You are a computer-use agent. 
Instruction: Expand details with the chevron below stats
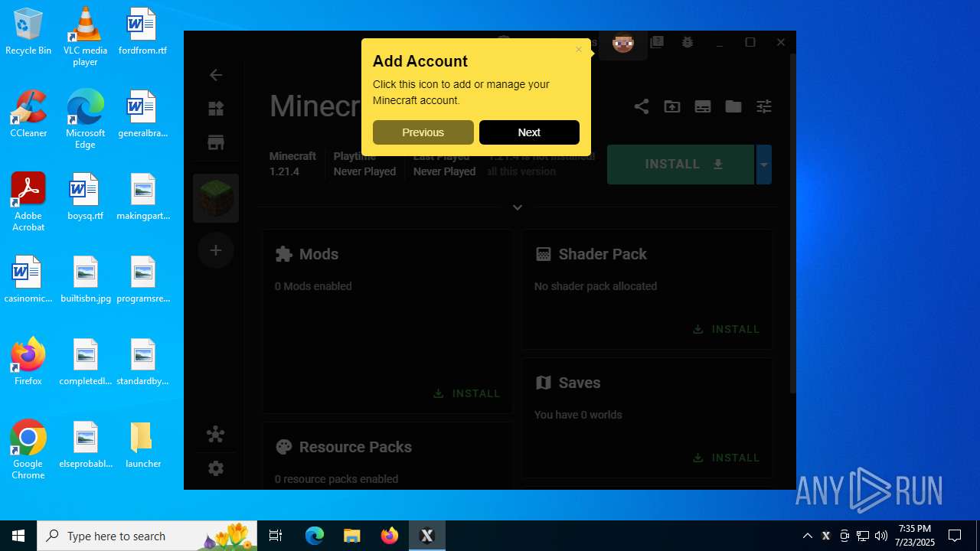click(x=518, y=207)
